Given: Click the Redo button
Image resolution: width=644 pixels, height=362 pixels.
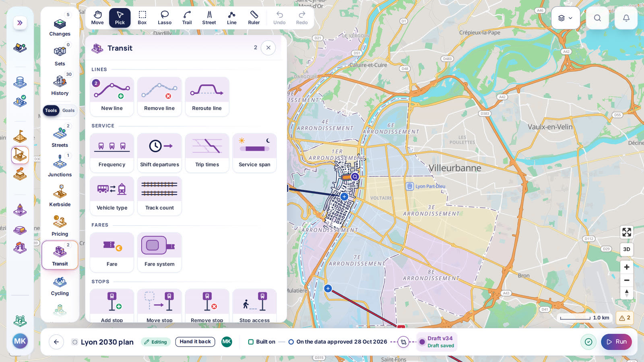Looking at the screenshot, I should point(302,18).
